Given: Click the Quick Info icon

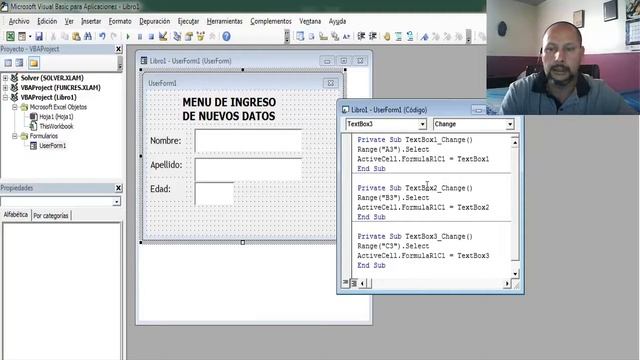Looking at the screenshot, I should point(323,36).
